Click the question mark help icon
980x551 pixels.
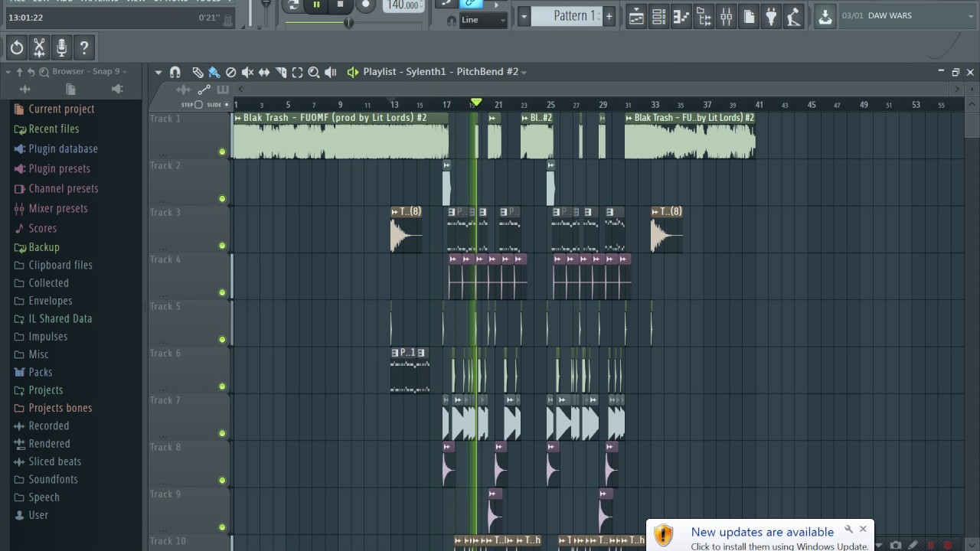(84, 47)
